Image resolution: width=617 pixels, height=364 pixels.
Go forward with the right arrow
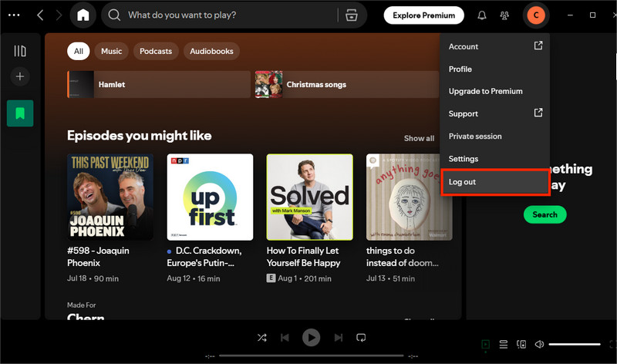[59, 15]
